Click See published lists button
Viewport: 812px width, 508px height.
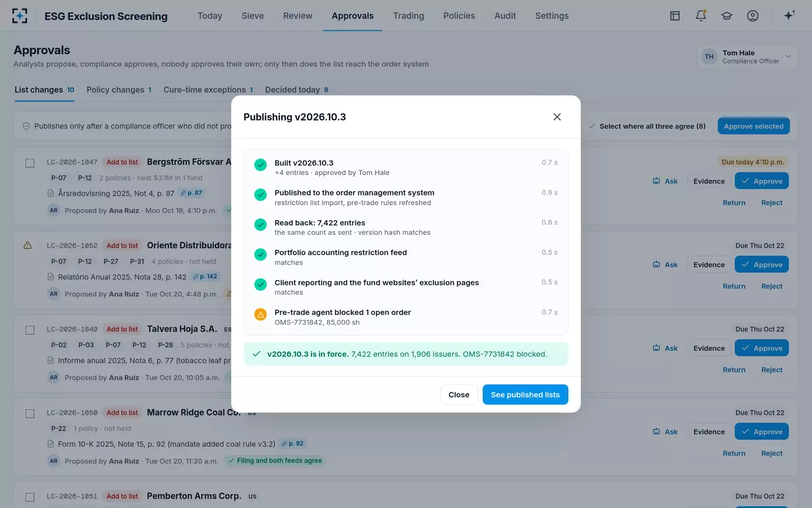(x=526, y=395)
